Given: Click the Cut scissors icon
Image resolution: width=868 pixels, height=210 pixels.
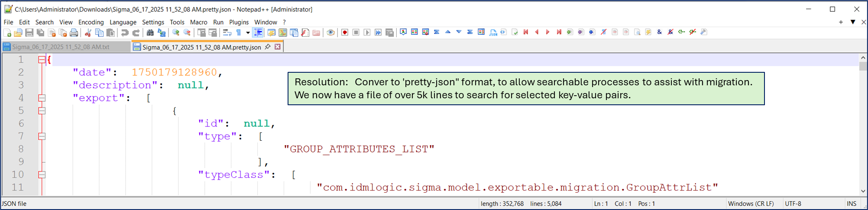Looking at the screenshot, I should coord(88,32).
